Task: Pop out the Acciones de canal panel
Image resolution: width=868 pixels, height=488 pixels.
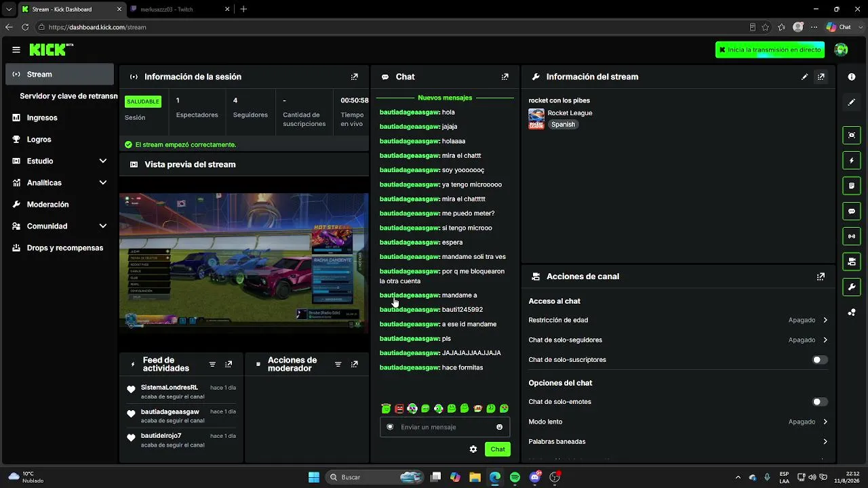Action: (821, 277)
